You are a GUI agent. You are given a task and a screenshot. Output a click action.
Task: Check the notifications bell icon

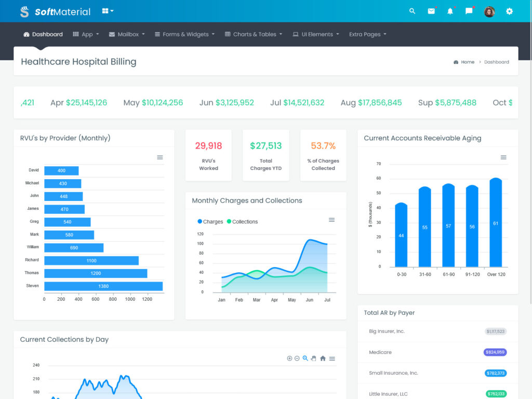pyautogui.click(x=450, y=11)
